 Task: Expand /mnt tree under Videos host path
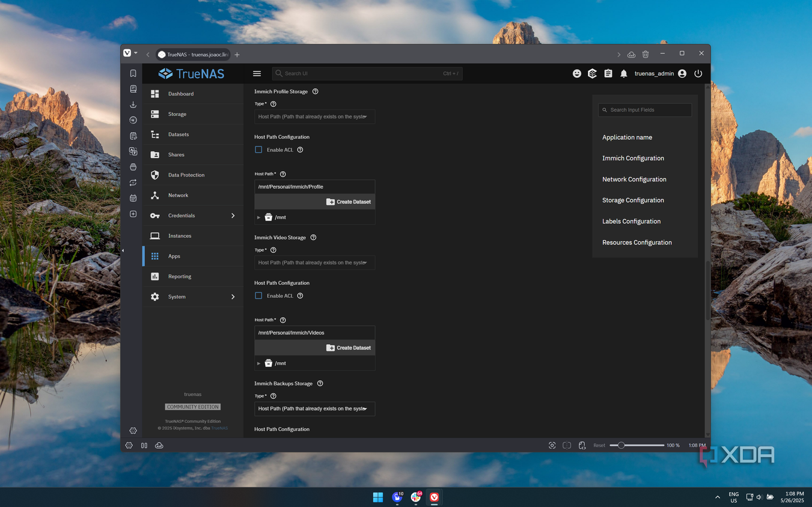258,363
